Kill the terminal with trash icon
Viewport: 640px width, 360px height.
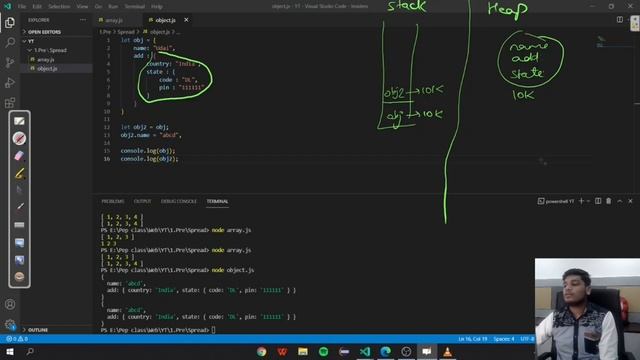[609, 201]
